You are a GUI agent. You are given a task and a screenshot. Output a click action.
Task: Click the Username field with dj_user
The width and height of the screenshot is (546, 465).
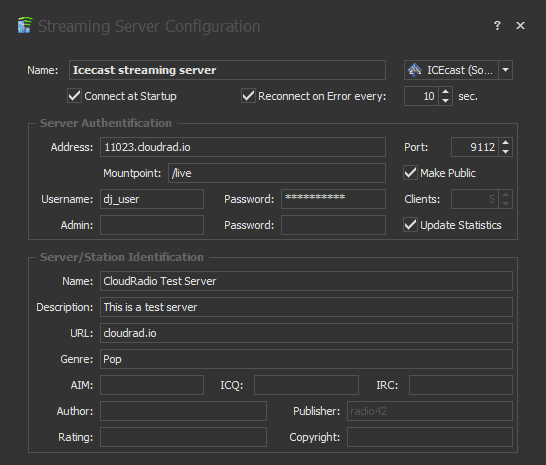coord(152,199)
